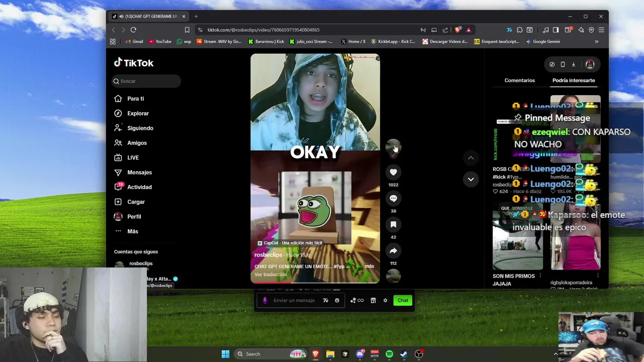Viewport: 644px width, 362px height.
Task: Open options for rigbylokaporradeira video
Action: pyautogui.click(x=598, y=276)
